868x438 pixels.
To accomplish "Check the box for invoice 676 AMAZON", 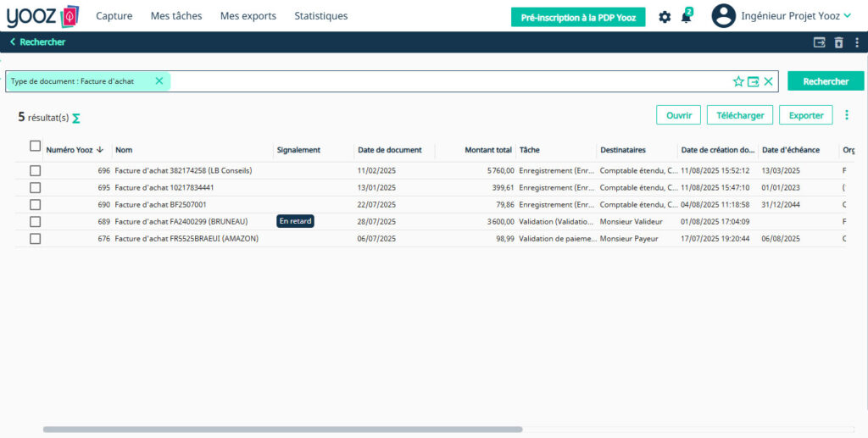I will coord(35,239).
